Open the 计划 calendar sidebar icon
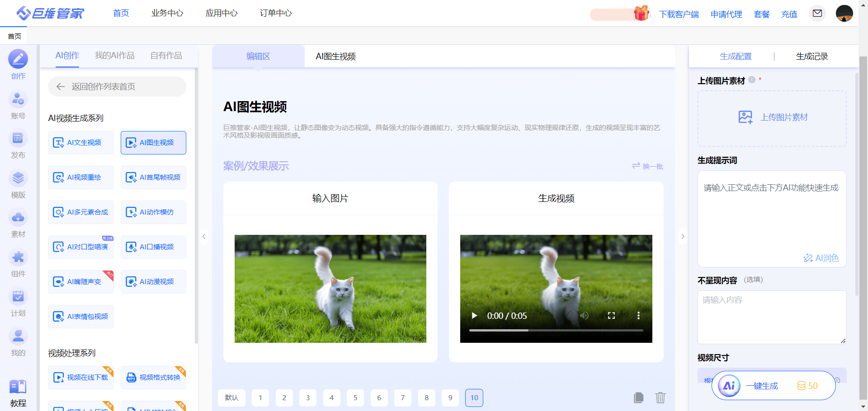The width and height of the screenshot is (868, 411). [x=18, y=297]
